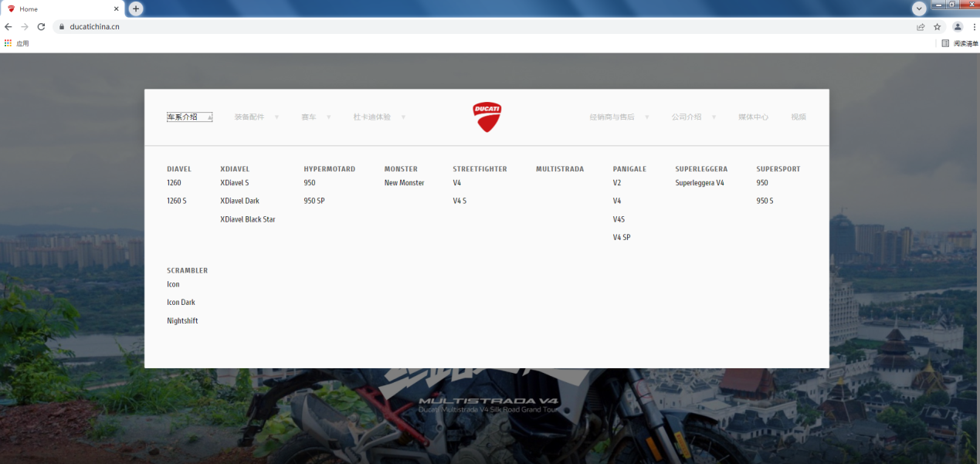Open a new tab with the plus button

(136, 8)
